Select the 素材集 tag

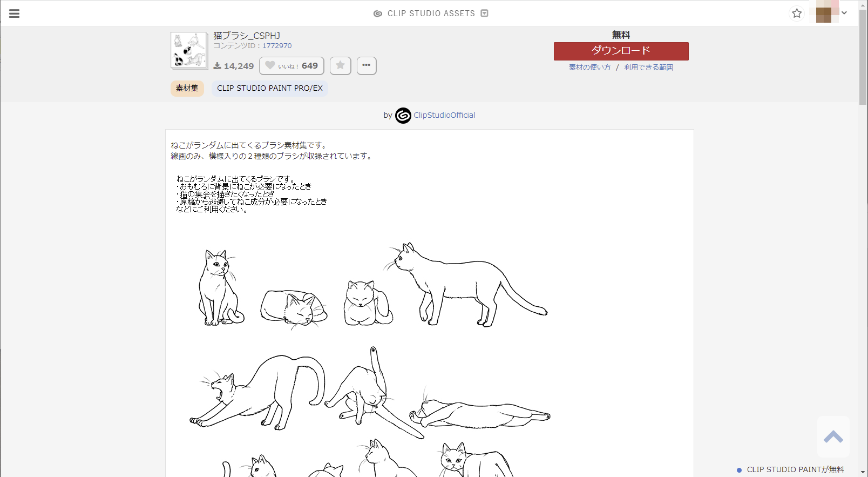tap(187, 88)
